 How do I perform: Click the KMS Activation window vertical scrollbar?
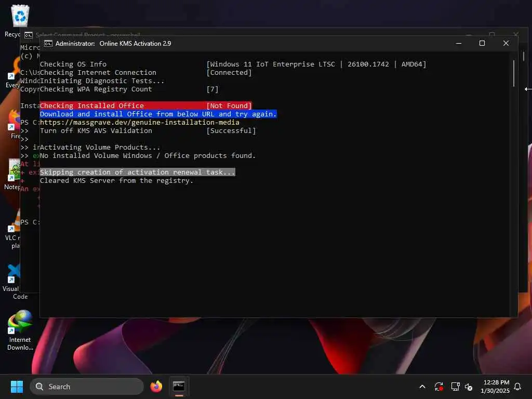(514, 73)
